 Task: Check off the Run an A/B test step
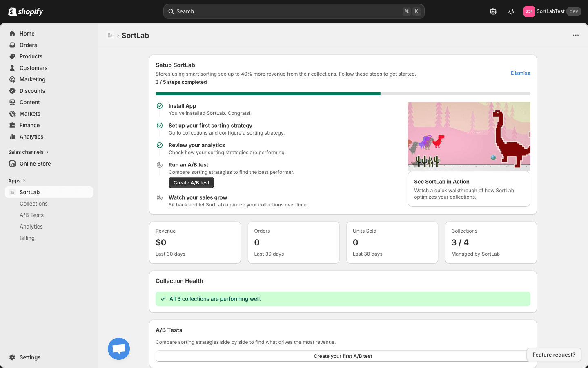pyautogui.click(x=160, y=165)
